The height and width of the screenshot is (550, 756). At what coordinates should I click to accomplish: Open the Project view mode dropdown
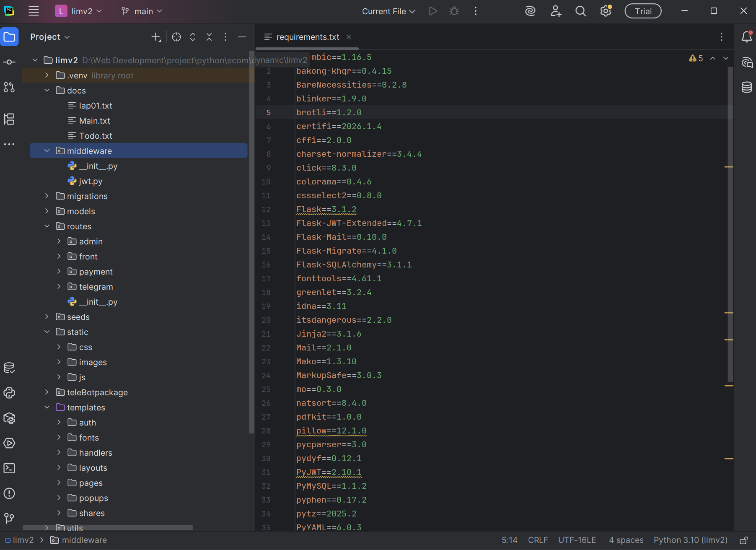50,37
